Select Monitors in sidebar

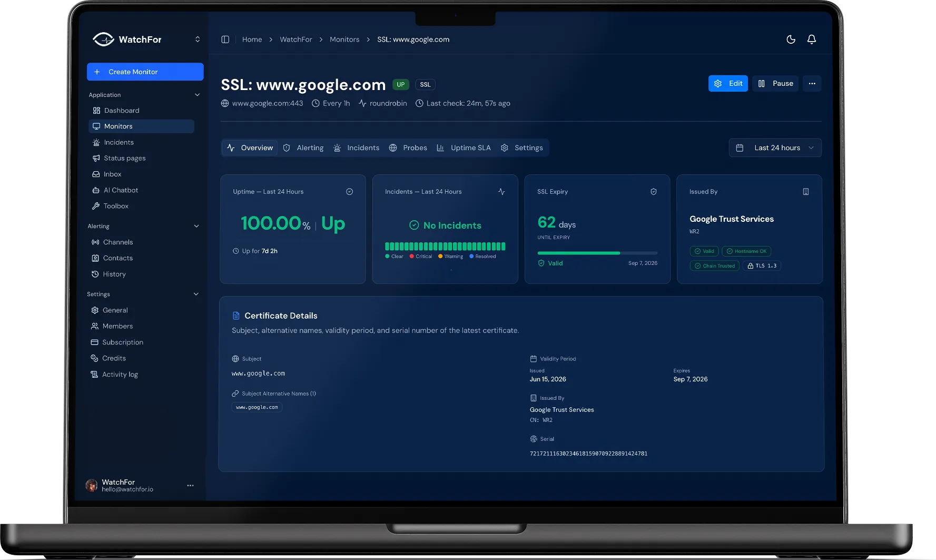pos(141,126)
